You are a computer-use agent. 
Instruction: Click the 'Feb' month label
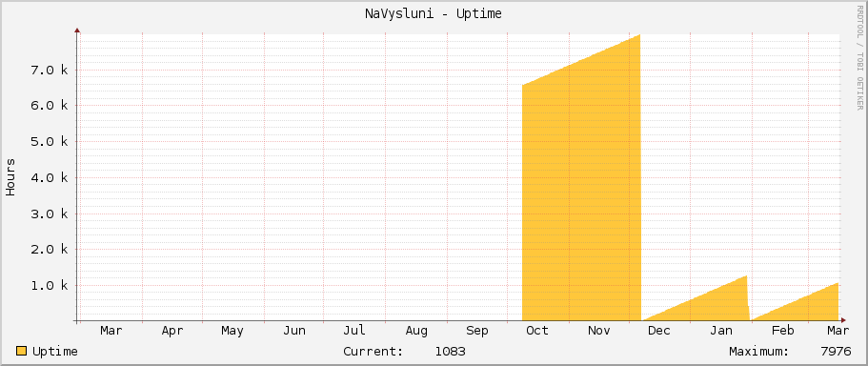tap(783, 331)
